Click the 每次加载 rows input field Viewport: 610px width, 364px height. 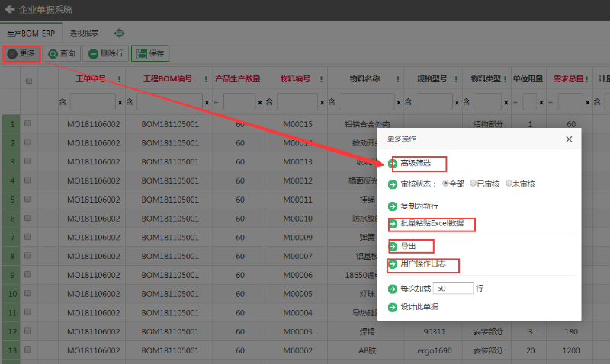[453, 289]
